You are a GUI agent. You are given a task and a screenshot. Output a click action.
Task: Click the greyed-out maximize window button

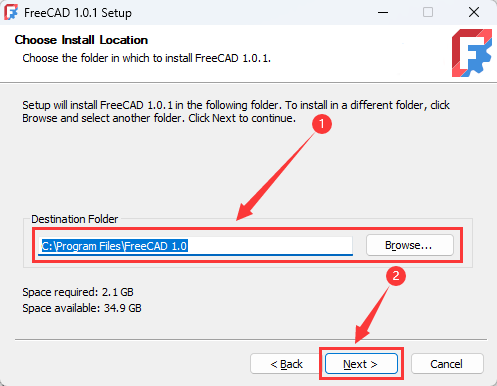pyautogui.click(x=428, y=13)
